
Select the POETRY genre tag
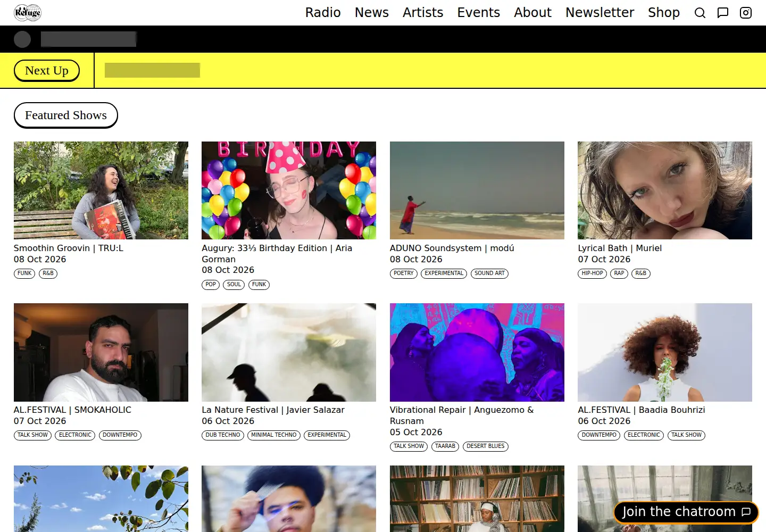coord(404,273)
